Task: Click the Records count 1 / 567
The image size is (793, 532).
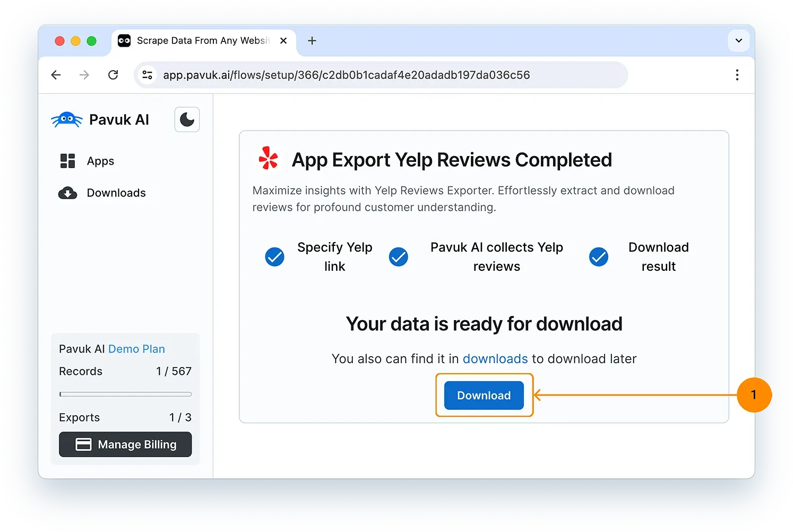Action: tap(174, 371)
